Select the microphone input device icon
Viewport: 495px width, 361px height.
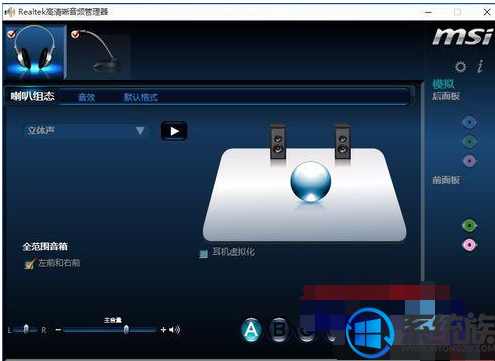tap(101, 54)
